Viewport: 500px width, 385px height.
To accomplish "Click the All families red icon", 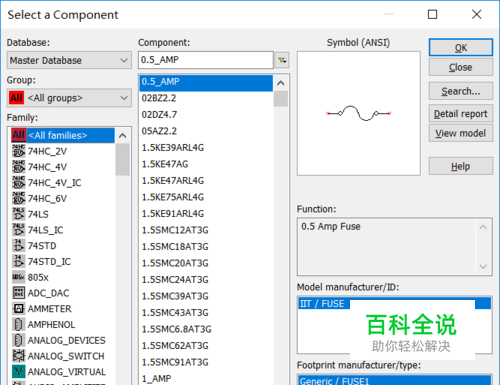I will click(x=19, y=135).
